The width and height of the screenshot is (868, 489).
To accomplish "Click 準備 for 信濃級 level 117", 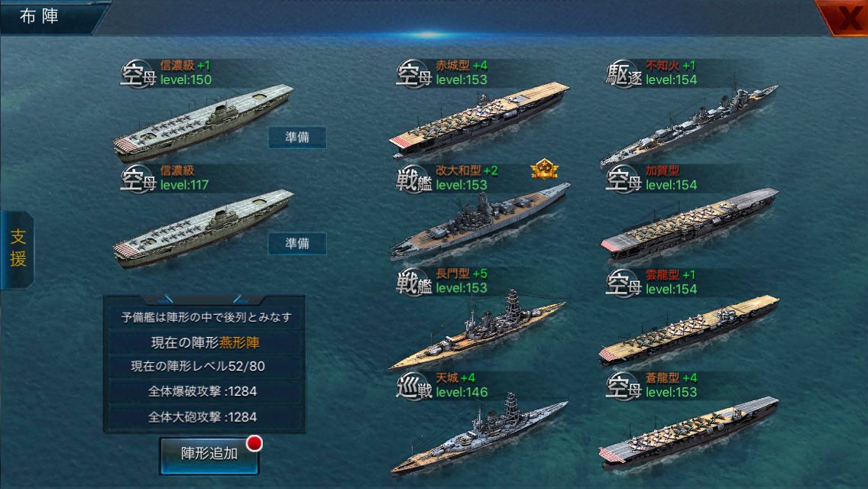I will (297, 244).
